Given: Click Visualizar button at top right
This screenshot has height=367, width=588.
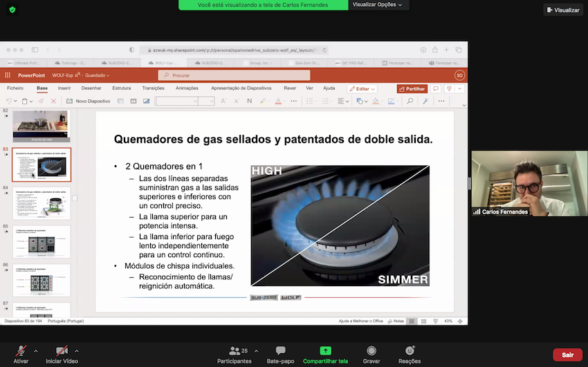Looking at the screenshot, I should pyautogui.click(x=563, y=10).
